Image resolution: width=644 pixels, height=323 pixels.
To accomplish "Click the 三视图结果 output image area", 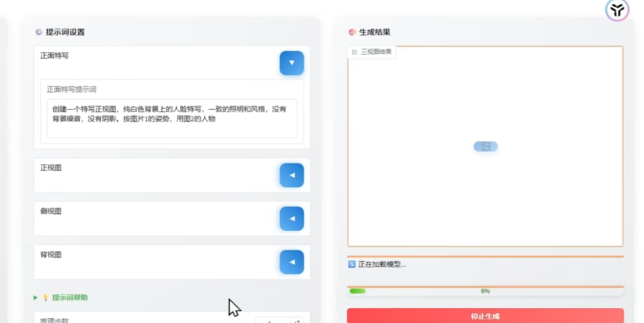I will (x=485, y=147).
